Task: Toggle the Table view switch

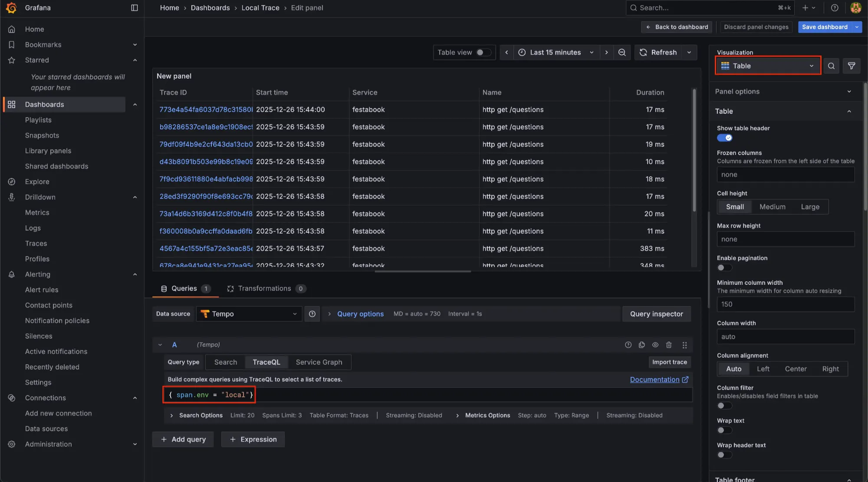Action: pyautogui.click(x=483, y=53)
